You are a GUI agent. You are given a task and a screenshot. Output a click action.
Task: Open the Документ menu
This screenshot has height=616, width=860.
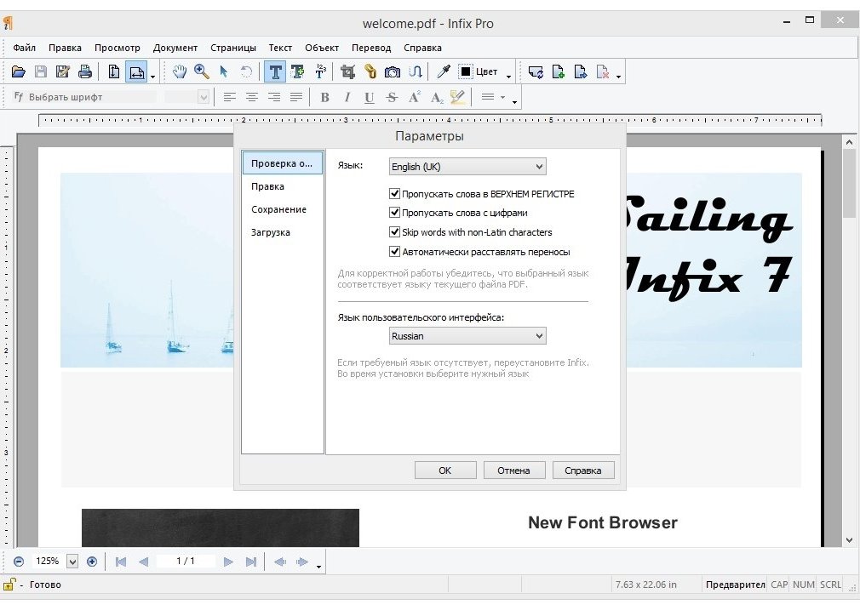175,48
